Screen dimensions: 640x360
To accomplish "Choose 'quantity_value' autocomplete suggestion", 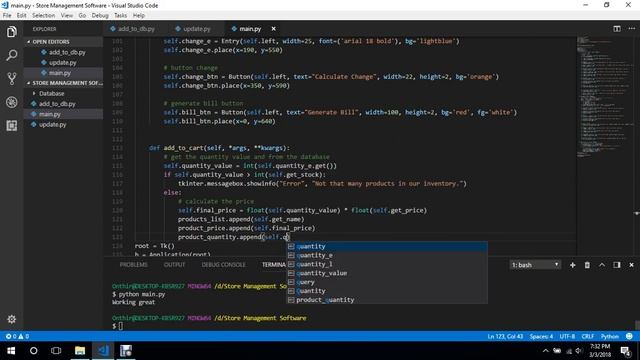I will coord(387,273).
